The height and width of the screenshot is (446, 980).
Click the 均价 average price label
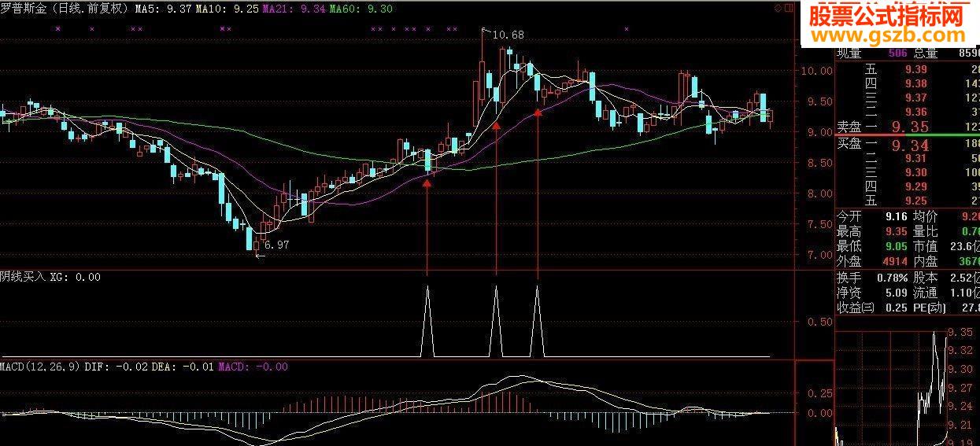(x=925, y=216)
